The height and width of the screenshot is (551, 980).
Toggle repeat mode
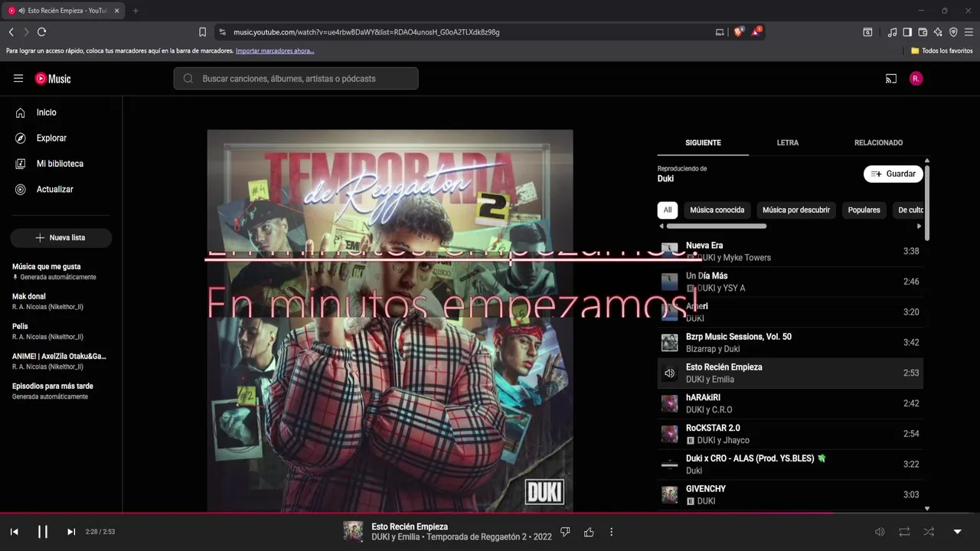tap(904, 532)
